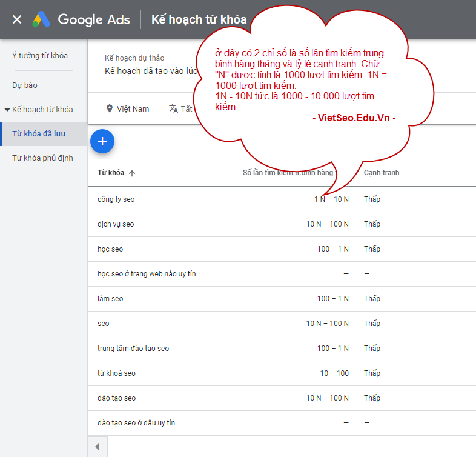Sort by the Từ khóa column header

pyautogui.click(x=111, y=173)
